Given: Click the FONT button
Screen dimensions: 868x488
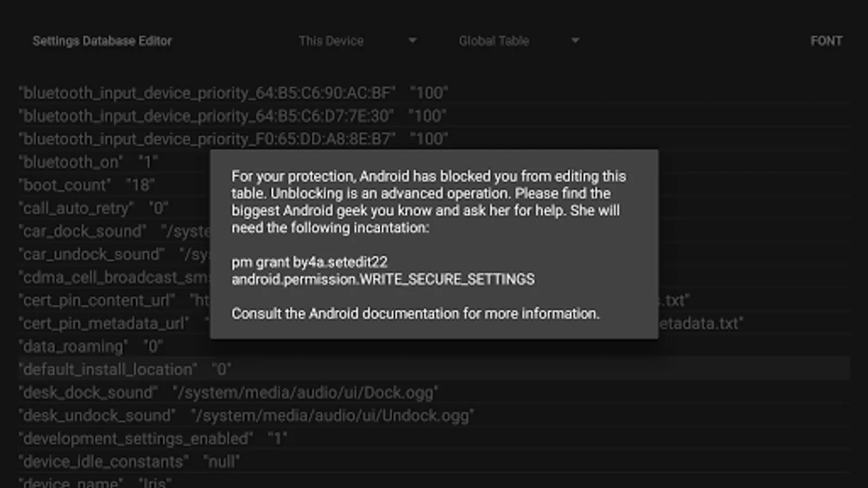Looking at the screenshot, I should click(826, 40).
